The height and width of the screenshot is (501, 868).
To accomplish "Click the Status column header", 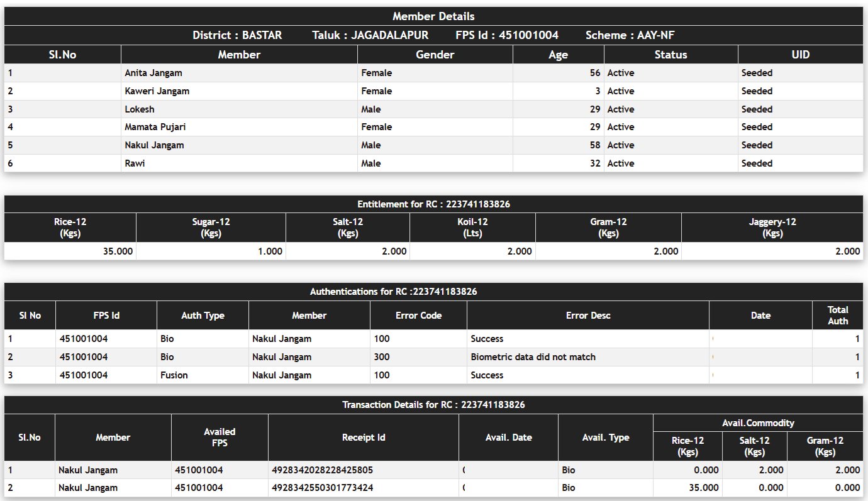I will (670, 55).
